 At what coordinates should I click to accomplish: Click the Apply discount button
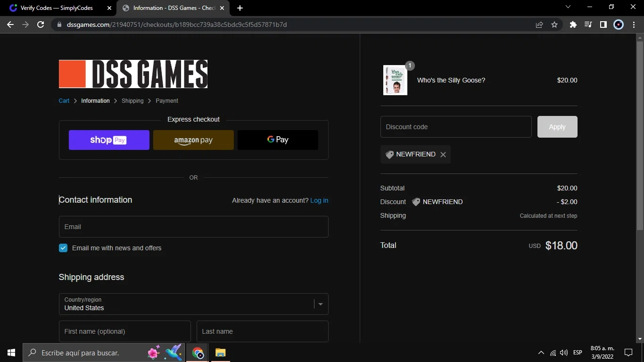tap(557, 127)
